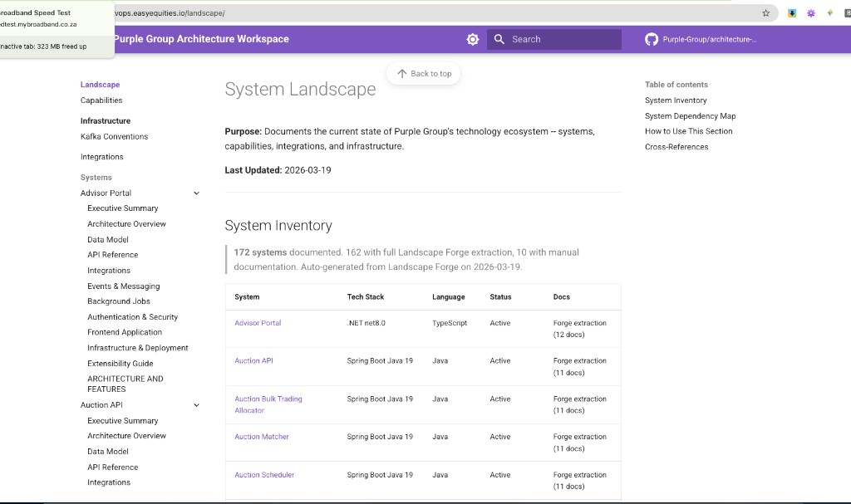Open ARCHITECTURE AND FEATURES page

click(125, 384)
